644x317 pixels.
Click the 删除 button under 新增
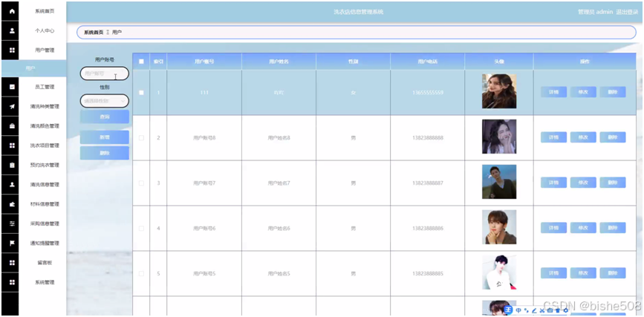pyautogui.click(x=104, y=153)
